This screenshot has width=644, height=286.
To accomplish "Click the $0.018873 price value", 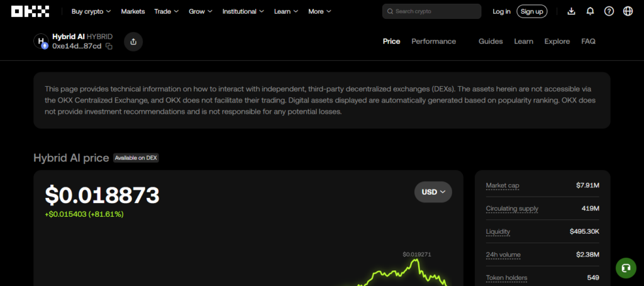I will (x=103, y=195).
